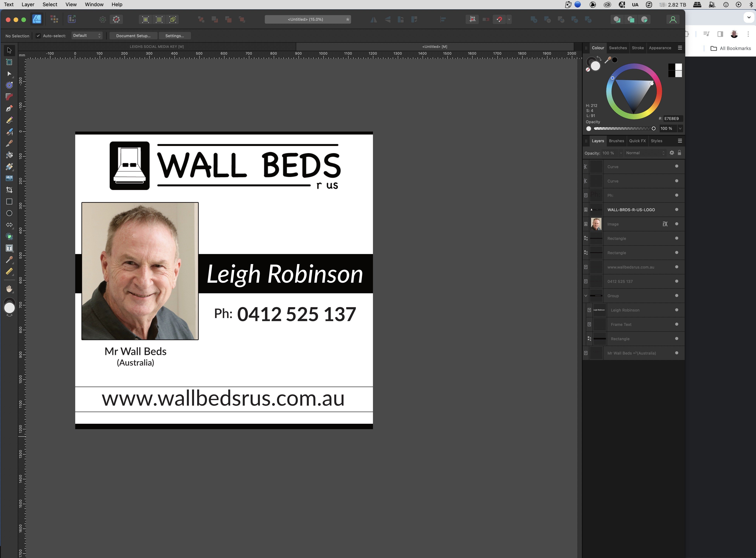This screenshot has width=756, height=558.
Task: Click the Settings button
Action: click(175, 36)
